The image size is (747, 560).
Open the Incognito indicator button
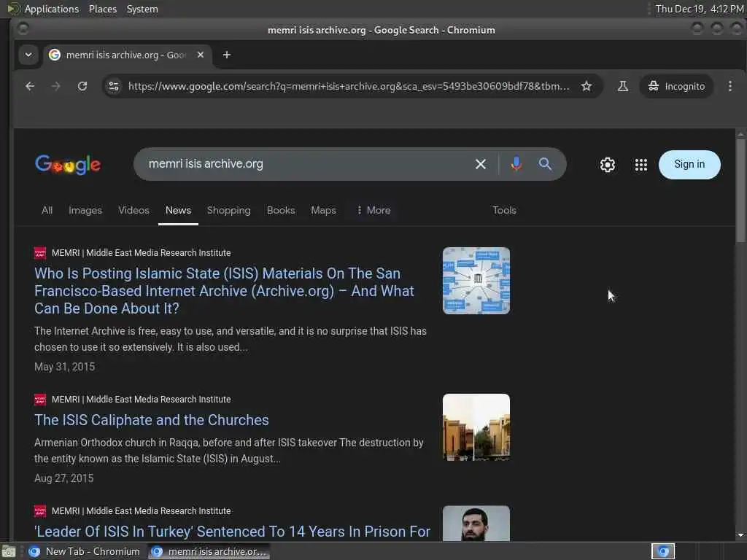pyautogui.click(x=676, y=86)
